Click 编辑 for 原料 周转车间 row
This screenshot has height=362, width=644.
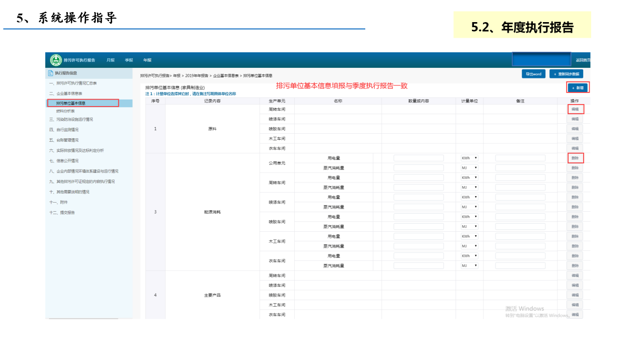pos(575,109)
